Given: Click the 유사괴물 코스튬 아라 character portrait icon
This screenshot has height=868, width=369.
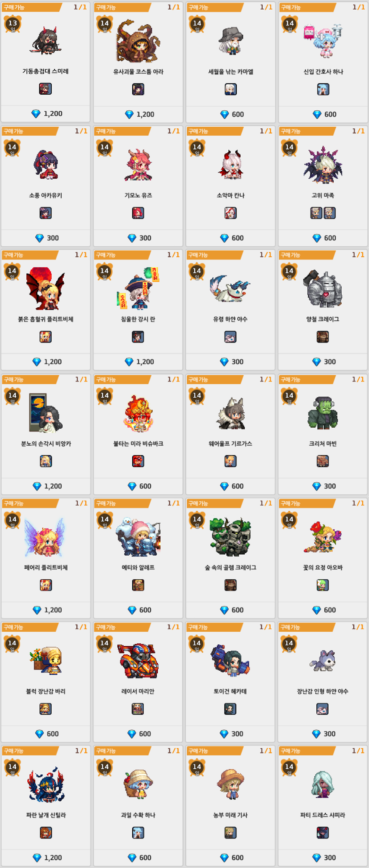Looking at the screenshot, I should (x=138, y=89).
